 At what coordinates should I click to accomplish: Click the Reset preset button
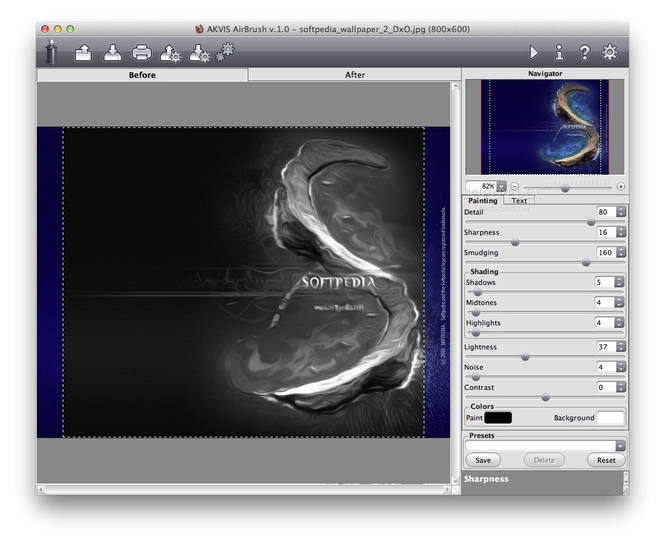coord(606,460)
